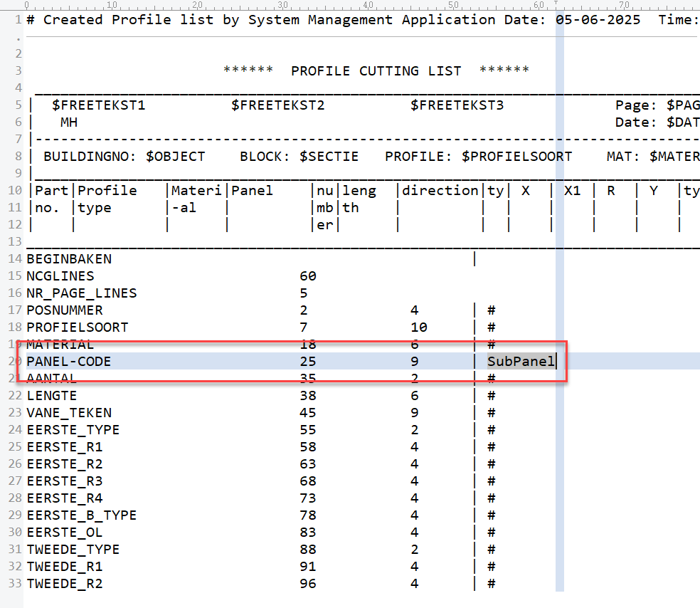Click the $OBJECT placeholder after BUILDINGNO
This screenshot has height=608, width=700.
(175, 157)
